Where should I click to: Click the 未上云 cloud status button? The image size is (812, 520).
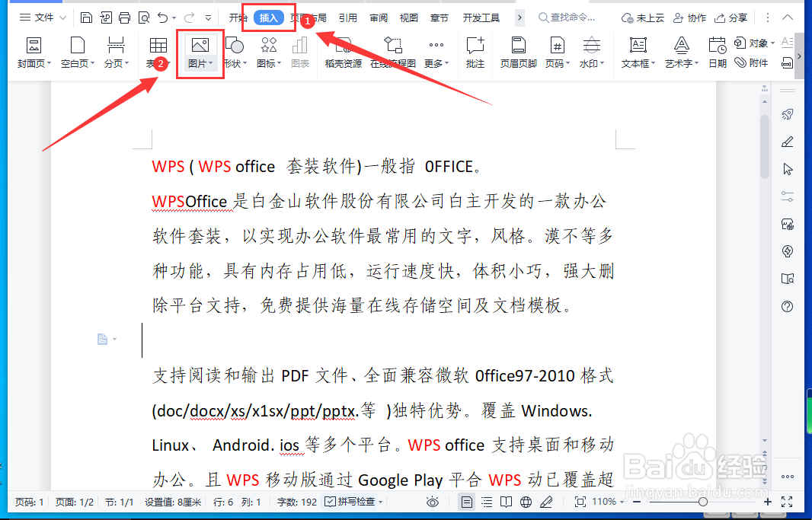point(642,18)
